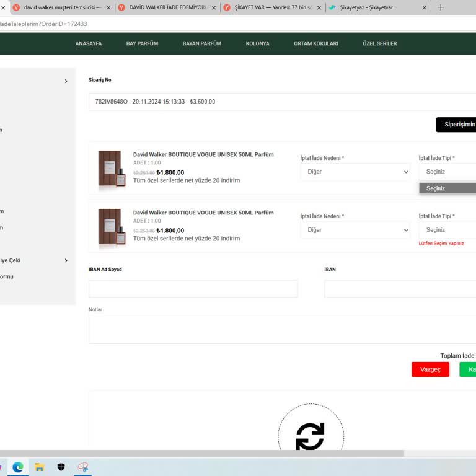Open Windows Security shield in taskbar
The image size is (476, 476).
[61, 467]
